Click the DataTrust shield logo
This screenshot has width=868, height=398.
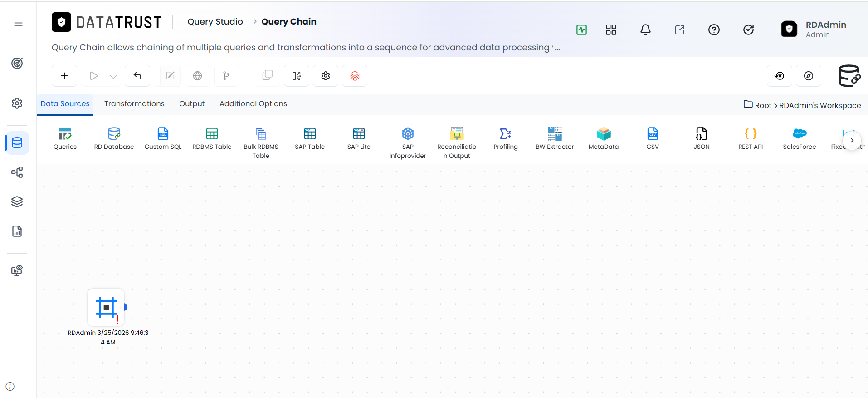coord(61,22)
